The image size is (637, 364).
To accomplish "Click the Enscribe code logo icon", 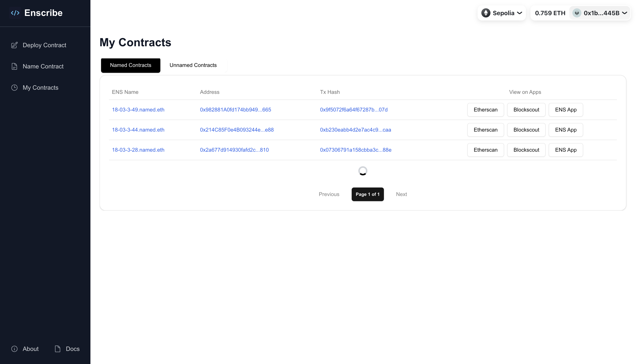I will [15, 13].
